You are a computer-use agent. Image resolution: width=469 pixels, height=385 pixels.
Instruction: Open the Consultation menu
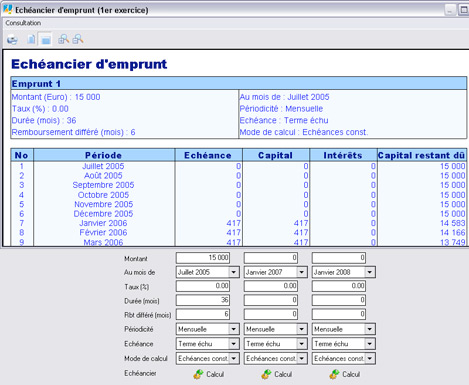click(23, 23)
